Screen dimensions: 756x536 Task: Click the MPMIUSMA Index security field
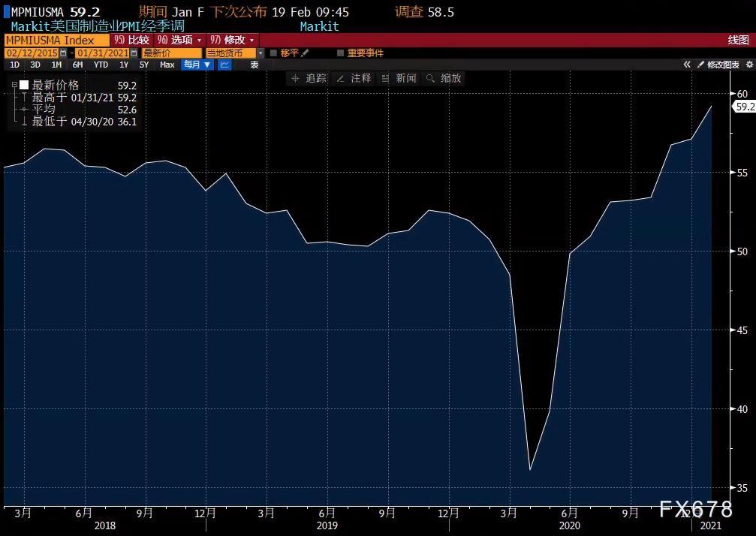coord(57,40)
